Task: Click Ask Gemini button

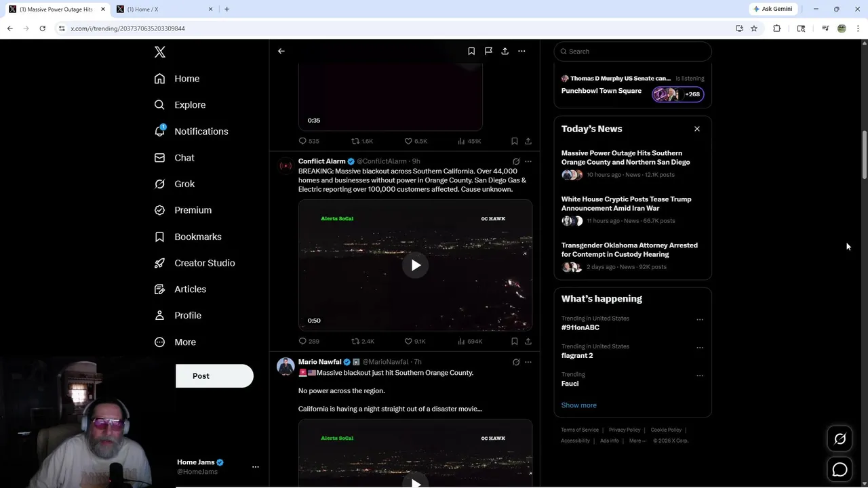Action: click(772, 9)
